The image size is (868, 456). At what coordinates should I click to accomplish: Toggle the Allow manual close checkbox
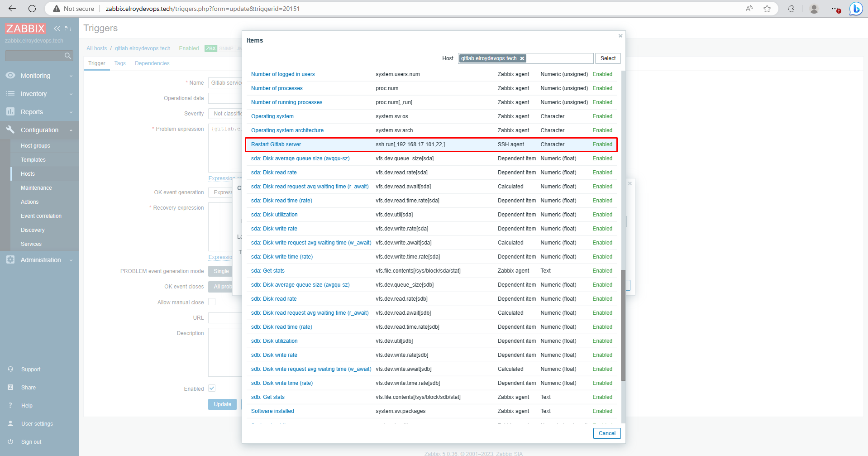click(212, 302)
